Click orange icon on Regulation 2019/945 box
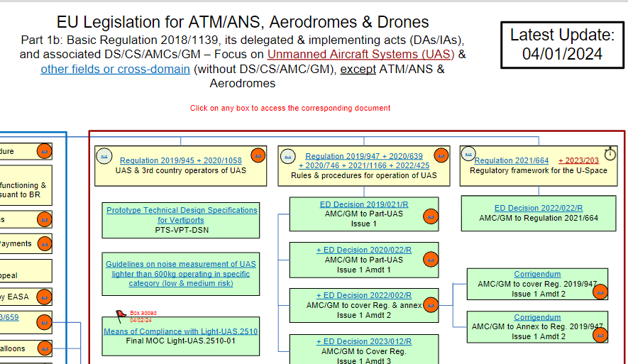The width and height of the screenshot is (628, 364). point(258,155)
